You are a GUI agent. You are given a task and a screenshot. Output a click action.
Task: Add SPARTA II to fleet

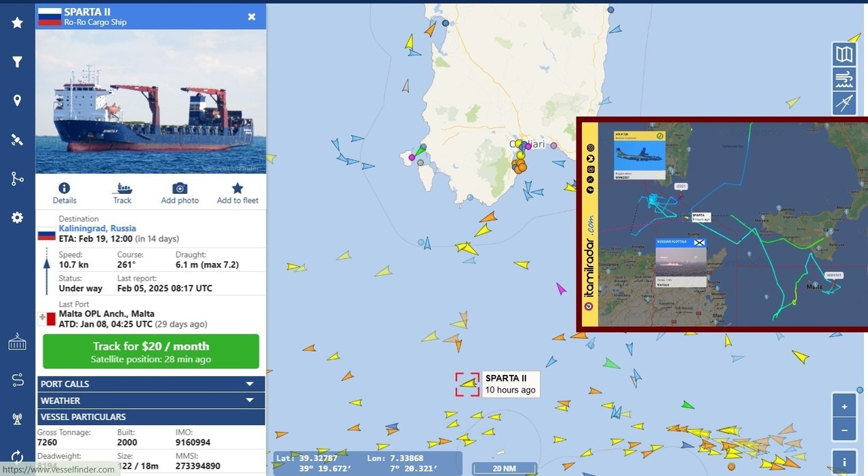click(237, 192)
